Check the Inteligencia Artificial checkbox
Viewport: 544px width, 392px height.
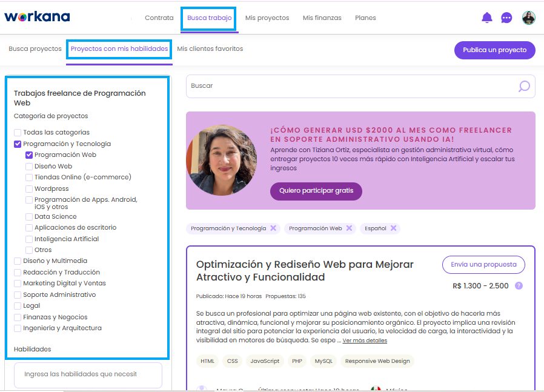coord(29,239)
